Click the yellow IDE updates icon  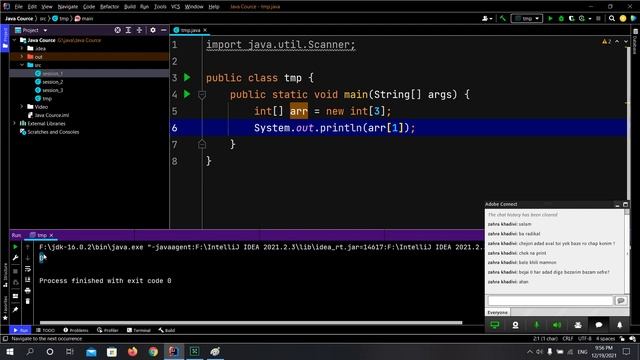coord(622,18)
